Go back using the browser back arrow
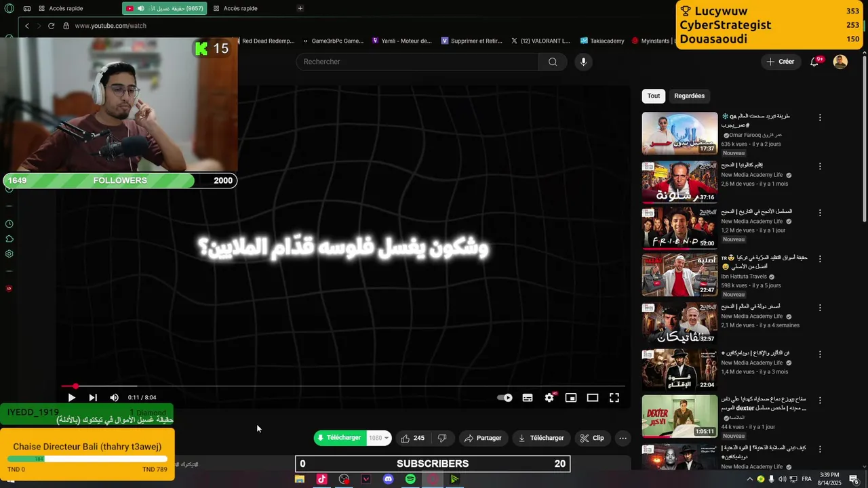 (27, 26)
